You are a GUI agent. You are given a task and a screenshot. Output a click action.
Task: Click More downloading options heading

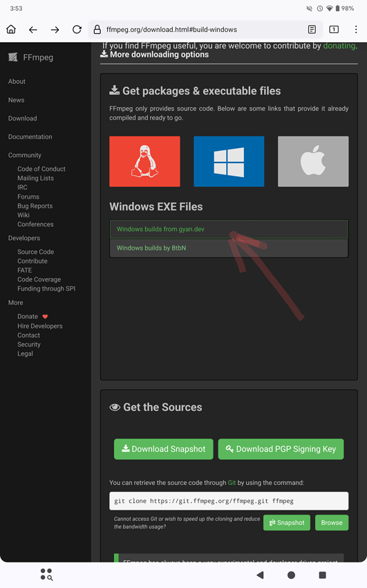(155, 55)
